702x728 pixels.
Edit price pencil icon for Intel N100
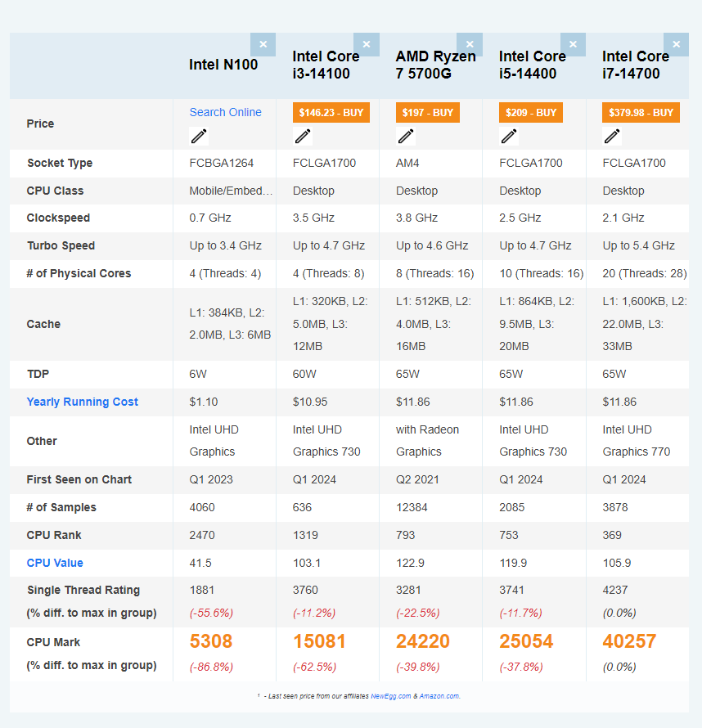tap(199, 137)
